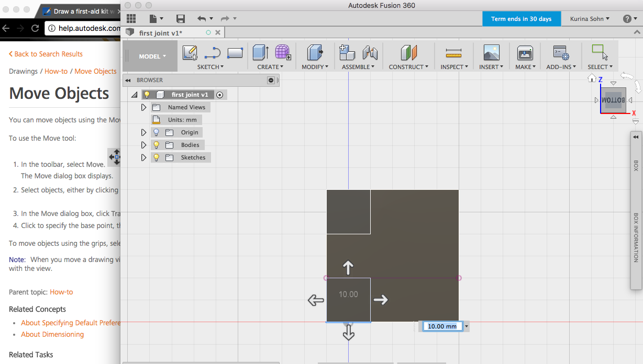Click the ViewCube home icon
Image resolution: width=643 pixels, height=364 pixels.
[x=592, y=78]
